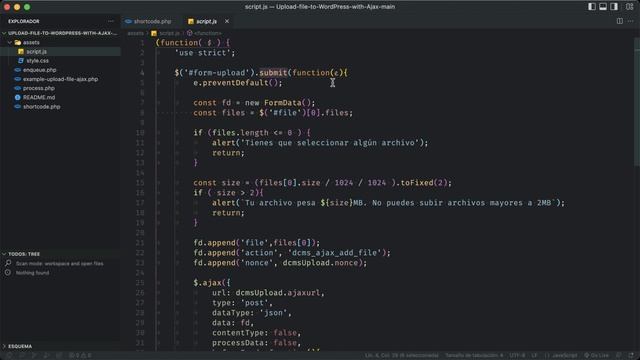Select the JavaScript language mode
Image resolution: width=640 pixels, height=360 pixels.
[561, 356]
